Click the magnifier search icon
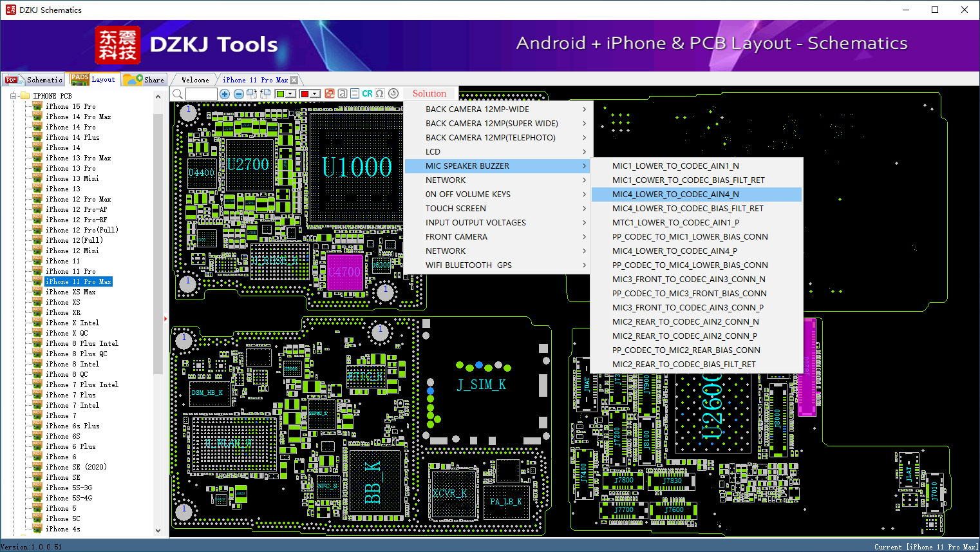Viewport: 980px width, 552px height. [178, 94]
